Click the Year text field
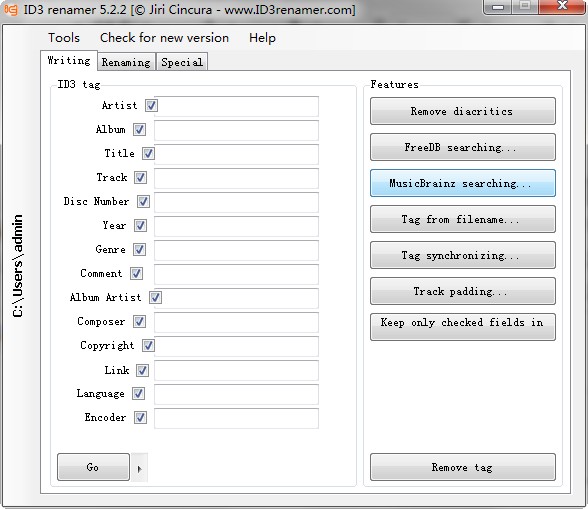Image resolution: width=588 pixels, height=509 pixels. pyautogui.click(x=237, y=226)
